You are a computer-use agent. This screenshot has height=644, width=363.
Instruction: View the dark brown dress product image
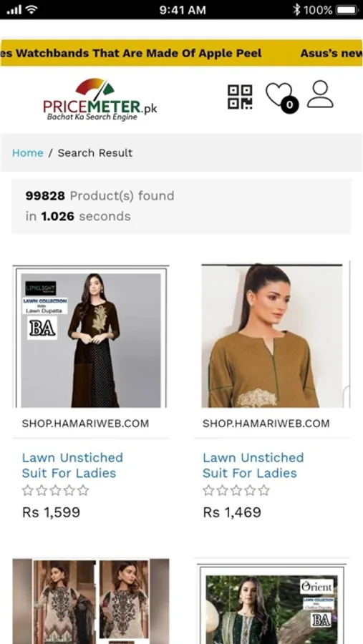coord(91,337)
